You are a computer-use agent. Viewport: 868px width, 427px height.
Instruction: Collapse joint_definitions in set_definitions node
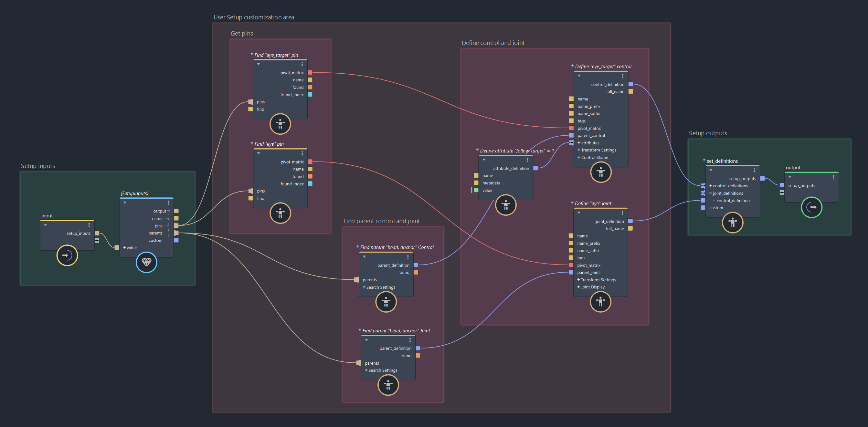(x=711, y=193)
